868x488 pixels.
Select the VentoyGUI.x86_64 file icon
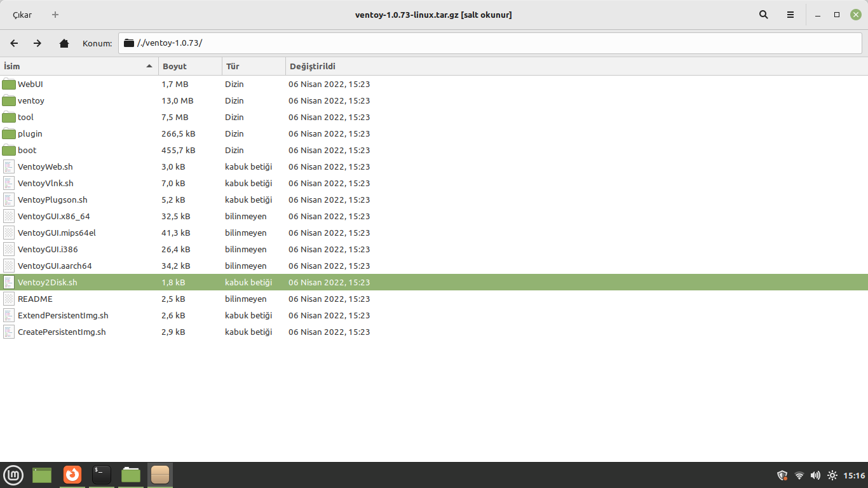pyautogui.click(x=9, y=216)
